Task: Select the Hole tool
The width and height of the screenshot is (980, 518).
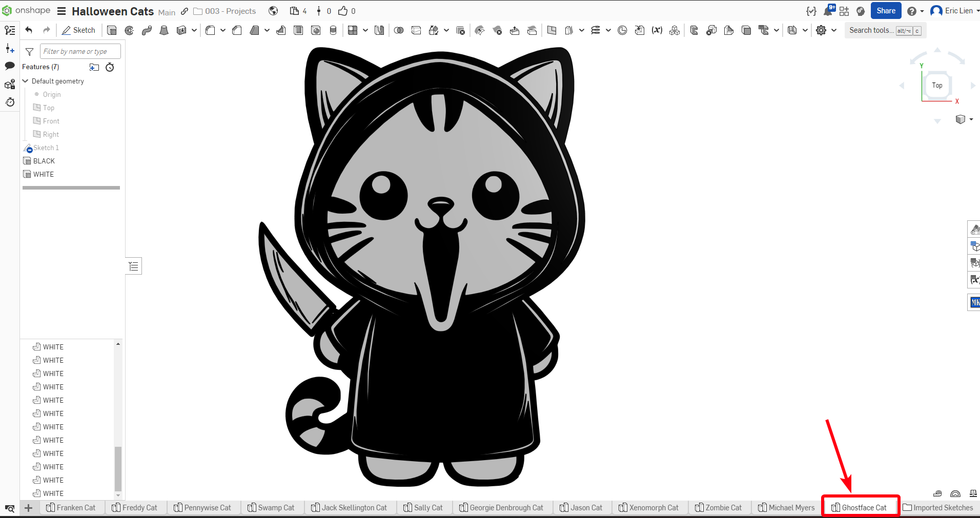Action: [x=316, y=30]
